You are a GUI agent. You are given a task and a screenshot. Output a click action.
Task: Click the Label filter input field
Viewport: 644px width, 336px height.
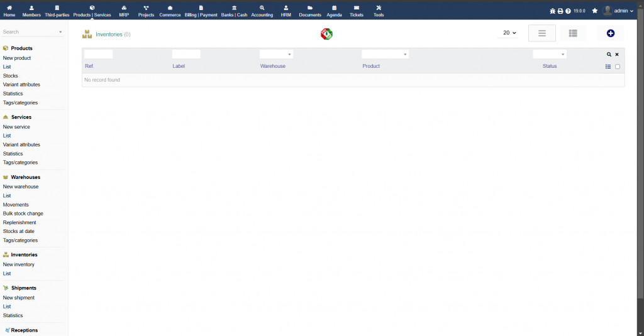(x=186, y=54)
